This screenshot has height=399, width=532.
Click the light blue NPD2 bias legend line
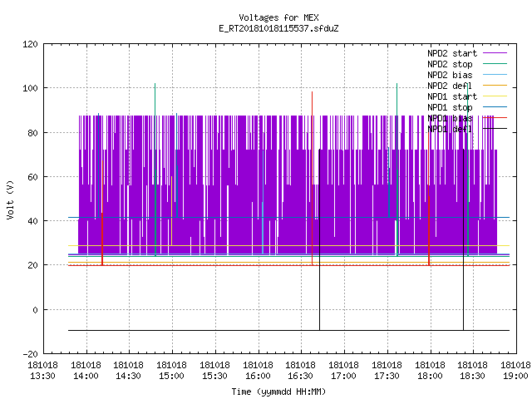pos(495,74)
